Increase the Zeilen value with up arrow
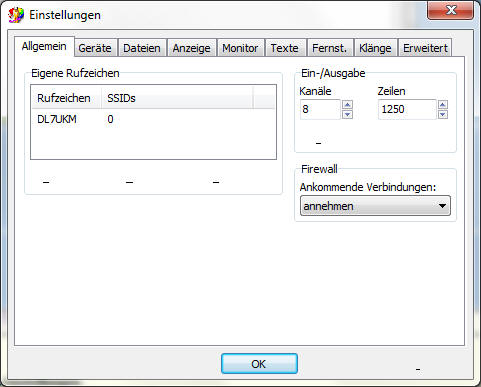Image resolution: width=481 pixels, height=387 pixels. click(443, 105)
